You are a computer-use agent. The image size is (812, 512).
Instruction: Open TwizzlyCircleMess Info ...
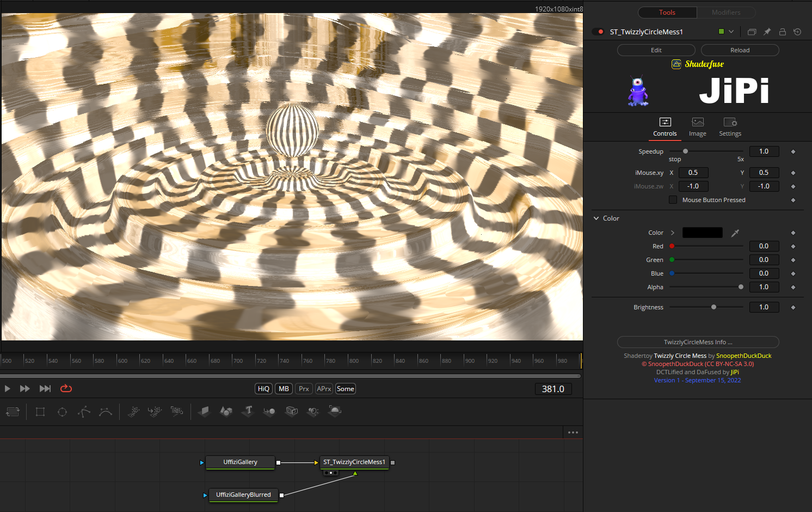pyautogui.click(x=698, y=342)
